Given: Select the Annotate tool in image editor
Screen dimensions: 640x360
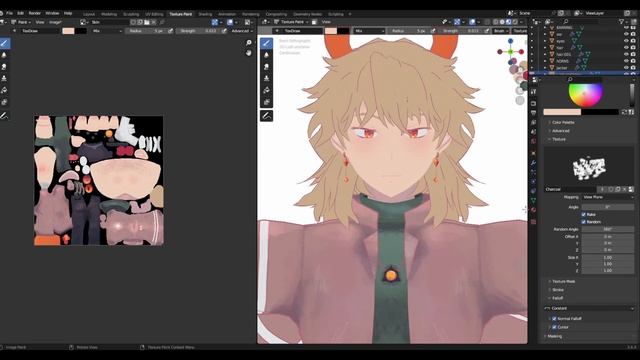Looking at the screenshot, I should [x=4, y=116].
